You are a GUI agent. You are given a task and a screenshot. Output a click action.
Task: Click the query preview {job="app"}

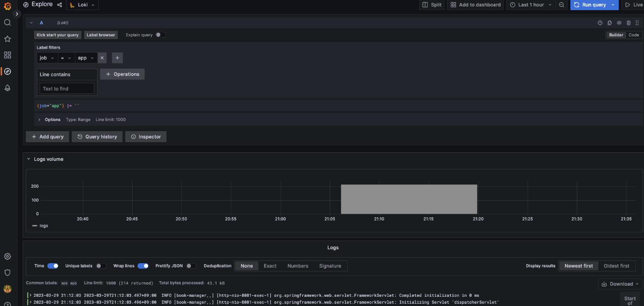point(58,106)
